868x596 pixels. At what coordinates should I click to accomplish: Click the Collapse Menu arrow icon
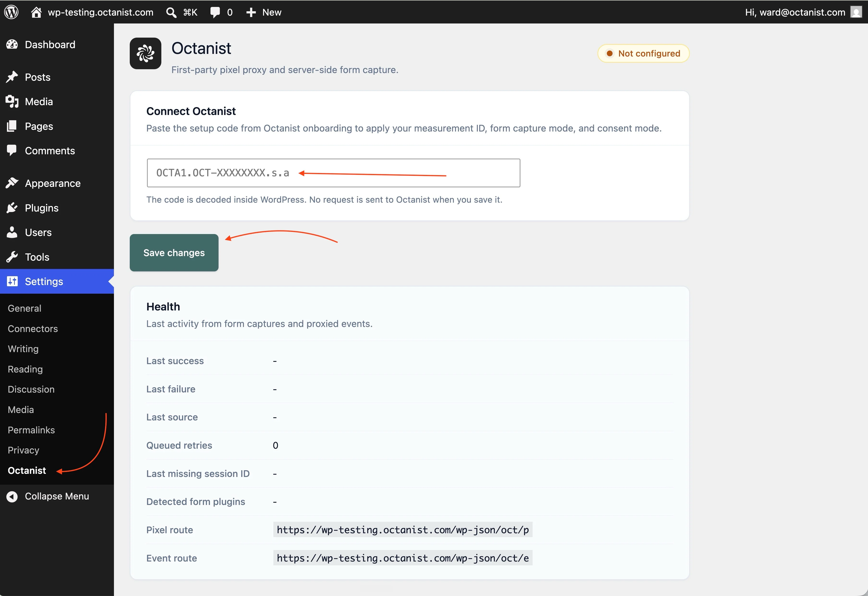pos(12,496)
